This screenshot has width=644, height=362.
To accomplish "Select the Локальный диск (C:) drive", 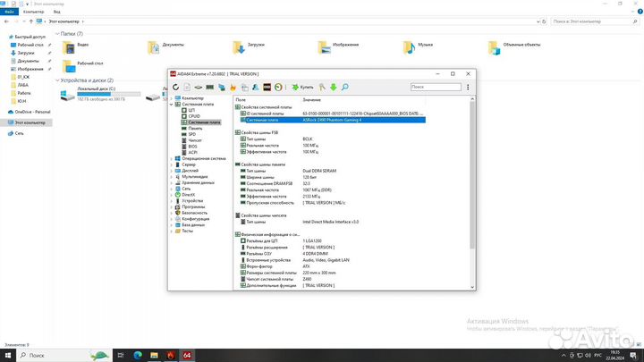I will (x=100, y=94).
